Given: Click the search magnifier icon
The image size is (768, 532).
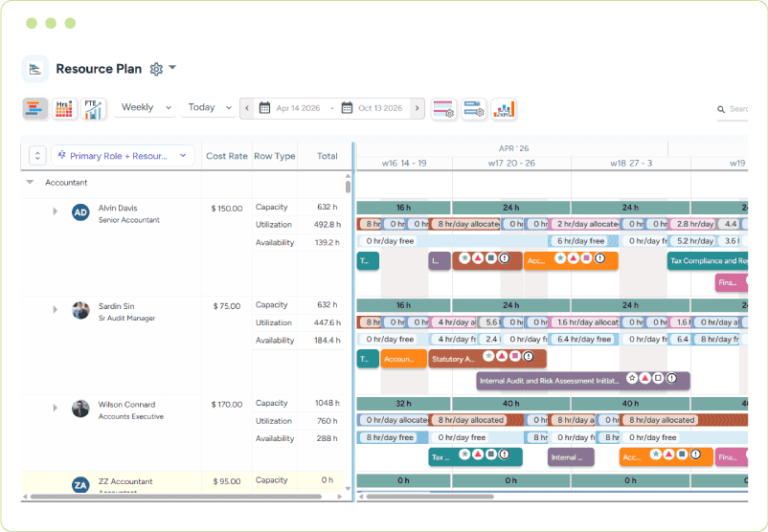Looking at the screenshot, I should pos(721,110).
